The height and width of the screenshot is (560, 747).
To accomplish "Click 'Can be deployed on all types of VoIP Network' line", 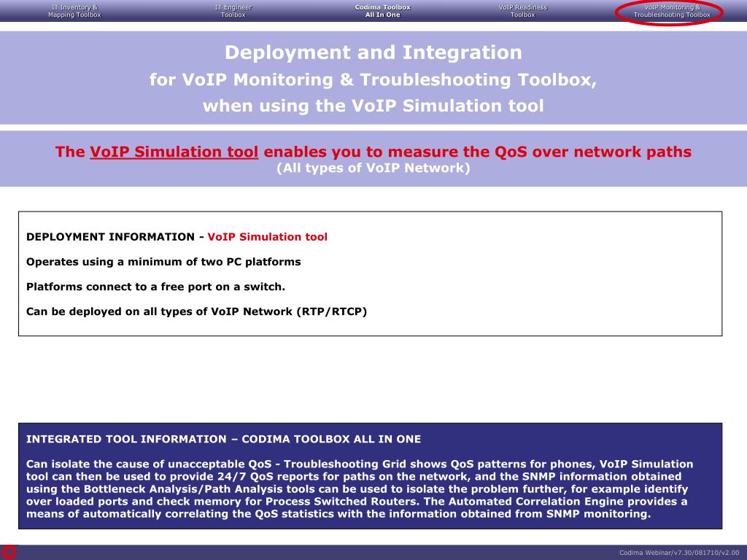I will [x=197, y=311].
